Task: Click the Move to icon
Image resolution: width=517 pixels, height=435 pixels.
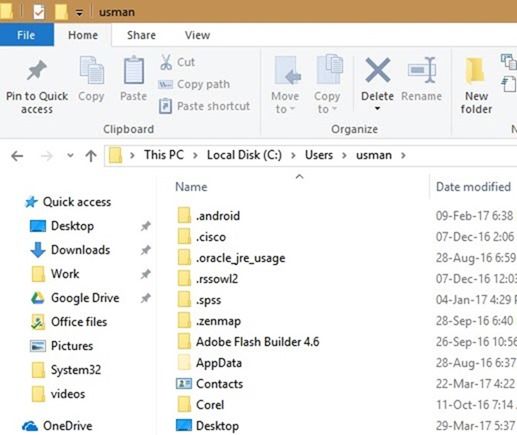Action: click(287, 71)
